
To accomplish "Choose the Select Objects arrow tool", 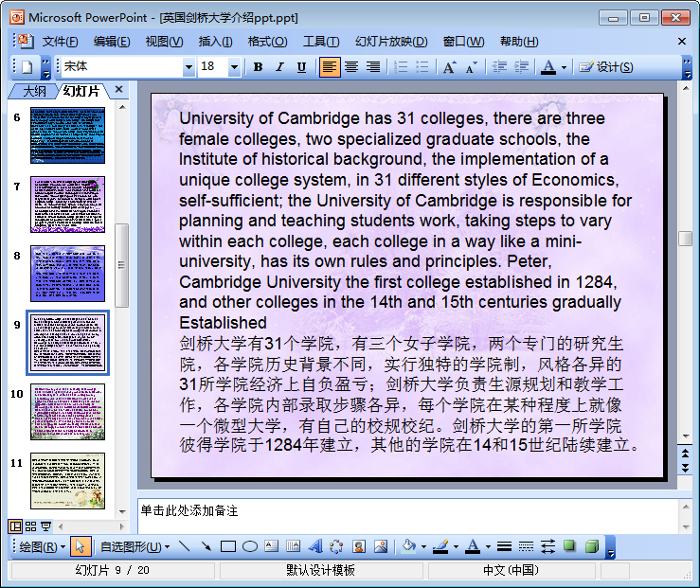I will [x=81, y=546].
